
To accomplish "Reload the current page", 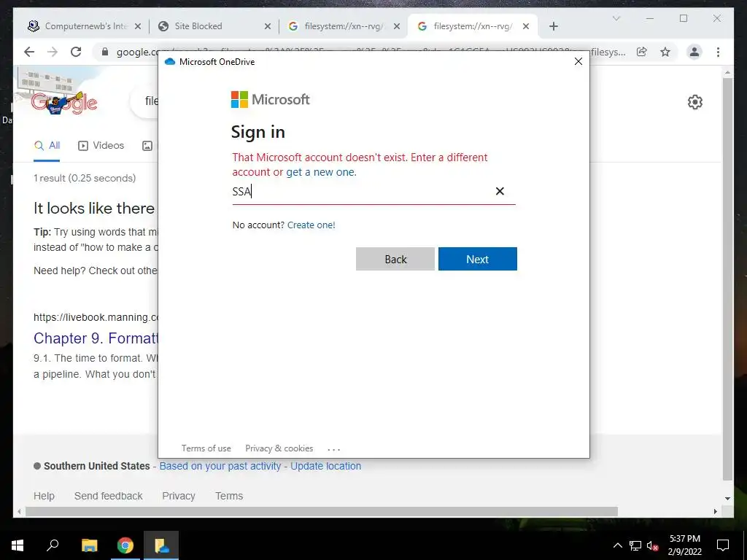I will coord(76,52).
